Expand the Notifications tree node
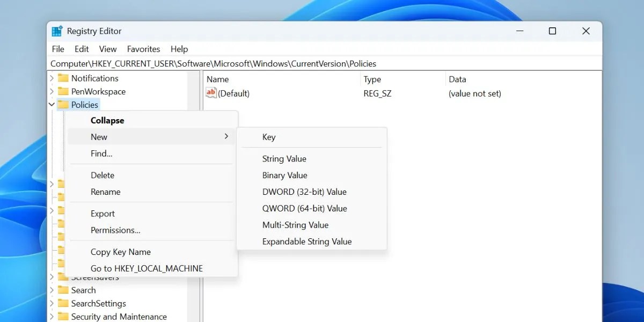 52,78
